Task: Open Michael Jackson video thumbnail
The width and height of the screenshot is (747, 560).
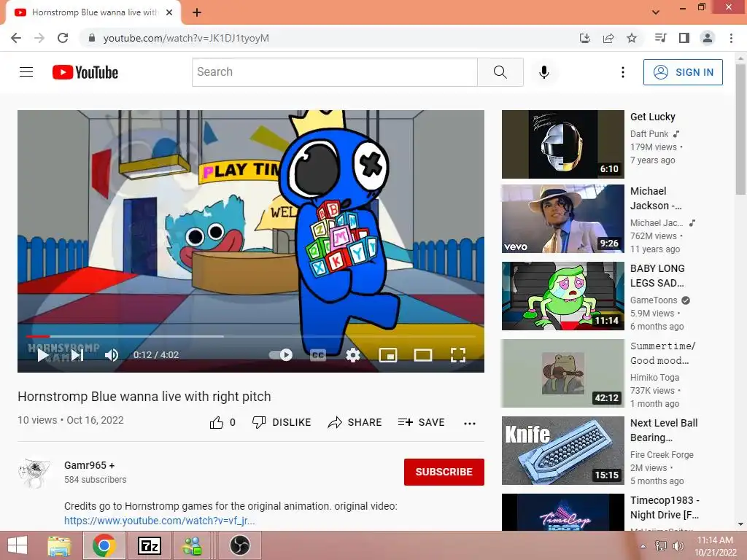Action: 563,219
